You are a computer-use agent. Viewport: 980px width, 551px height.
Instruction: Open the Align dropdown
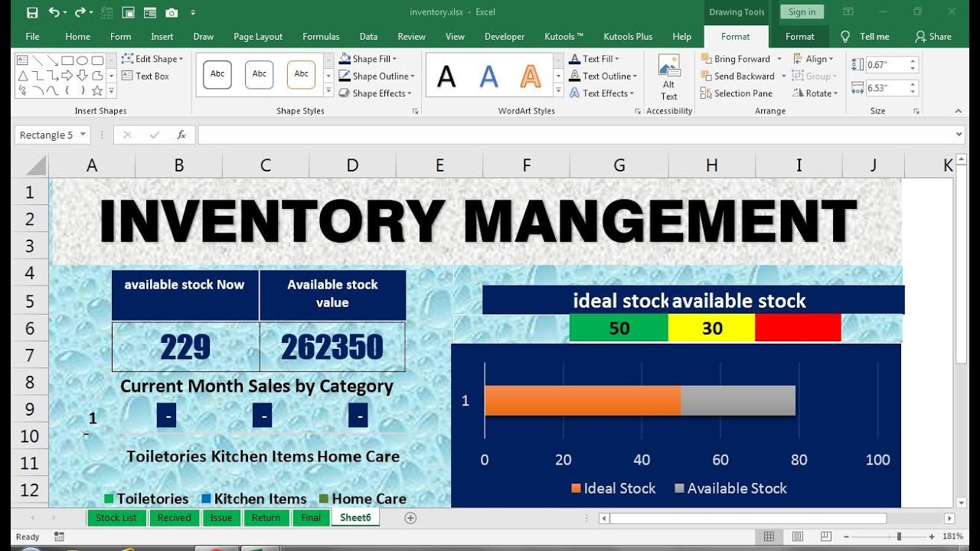815,59
